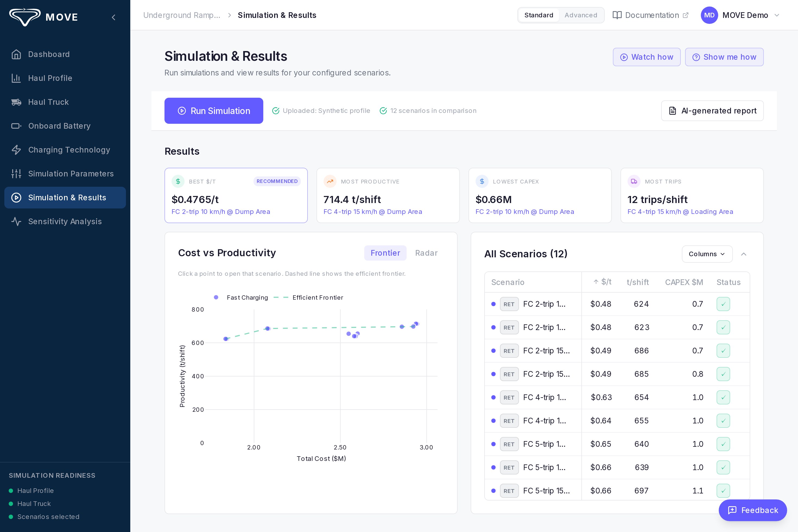This screenshot has width=798, height=532.
Task: Click the status check for 686 t/shift row
Action: tap(723, 351)
